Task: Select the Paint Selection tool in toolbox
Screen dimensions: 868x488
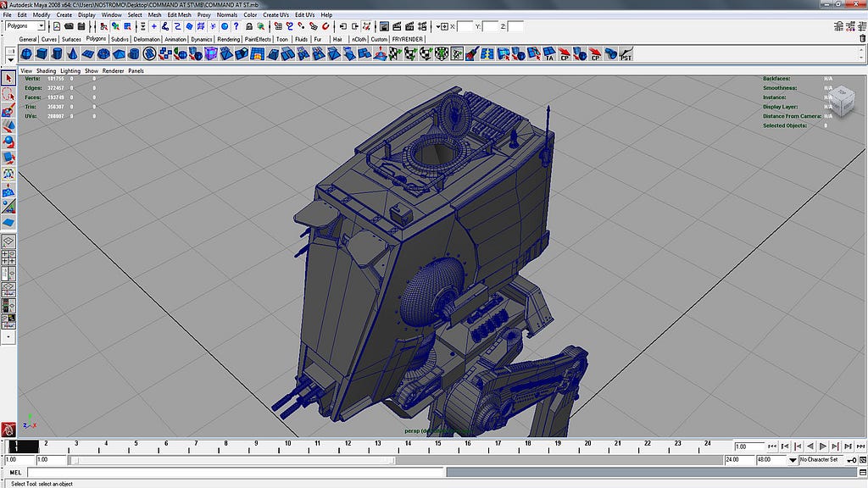Action: click(x=8, y=110)
